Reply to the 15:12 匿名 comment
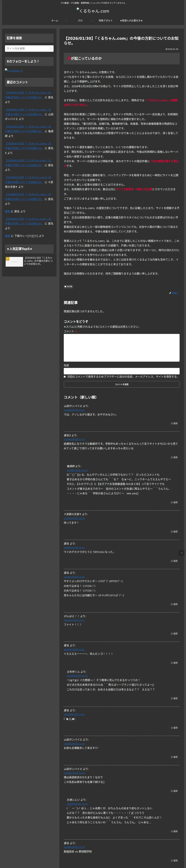Viewport: 186px width, 868px height. pos(174,561)
